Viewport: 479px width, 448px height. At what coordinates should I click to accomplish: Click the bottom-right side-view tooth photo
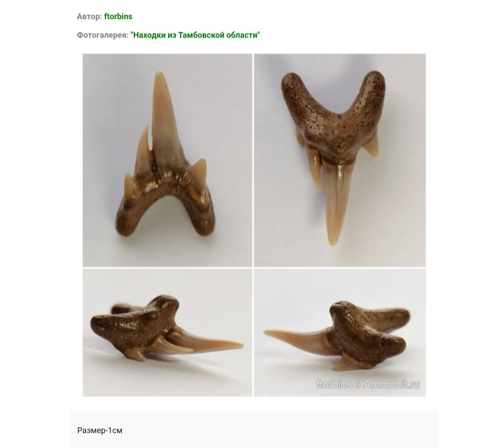(x=340, y=333)
